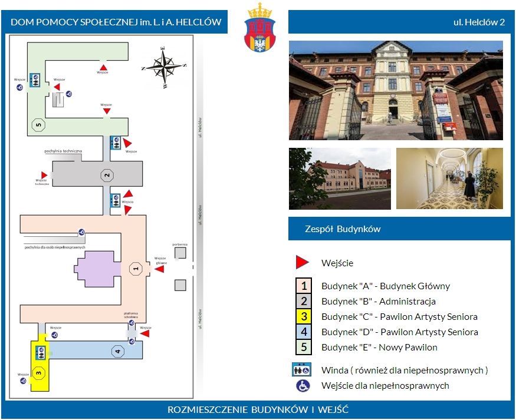Click the number 4 marker on the blue building
Screen dimensions: 516x420
click(x=118, y=352)
